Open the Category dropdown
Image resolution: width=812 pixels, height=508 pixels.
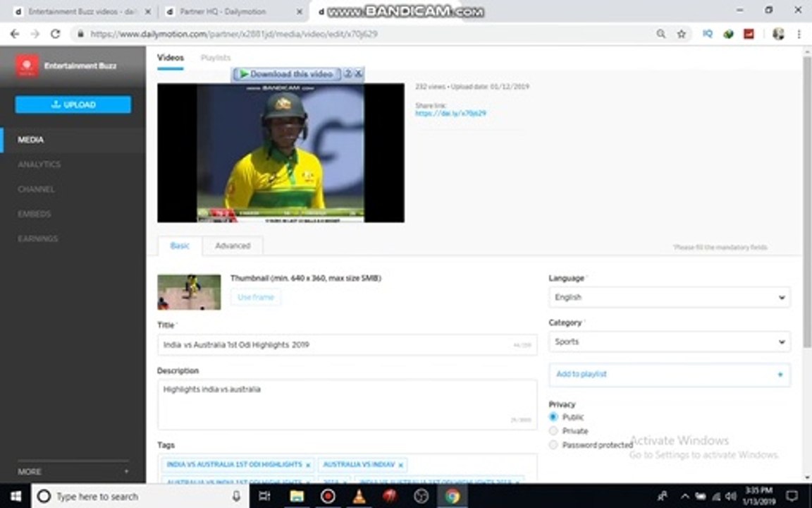point(670,342)
